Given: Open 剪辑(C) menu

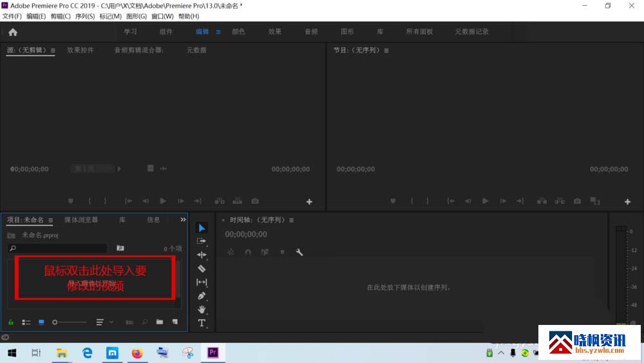Looking at the screenshot, I should pyautogui.click(x=61, y=17).
